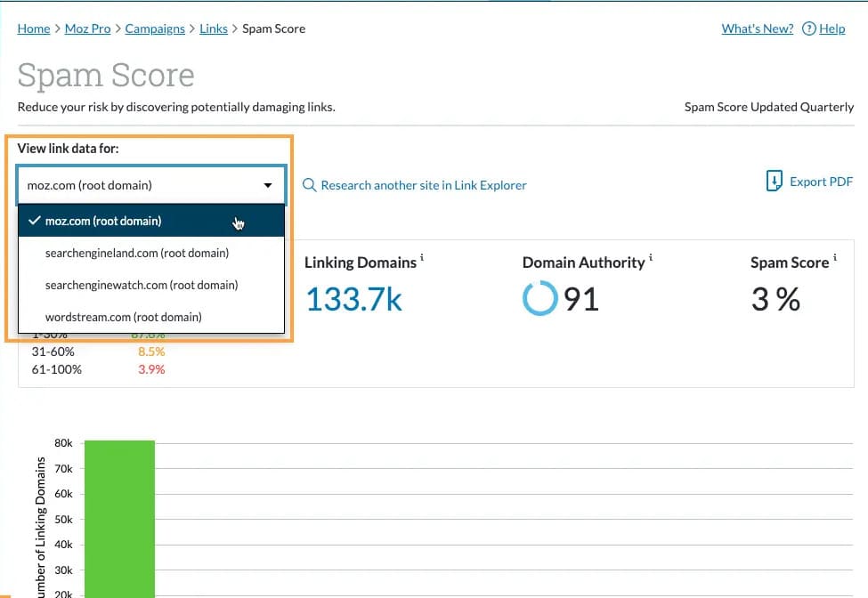Image resolution: width=868 pixels, height=598 pixels.
Task: Choose searchenginewatch.com (root domain) from list
Action: coord(142,285)
